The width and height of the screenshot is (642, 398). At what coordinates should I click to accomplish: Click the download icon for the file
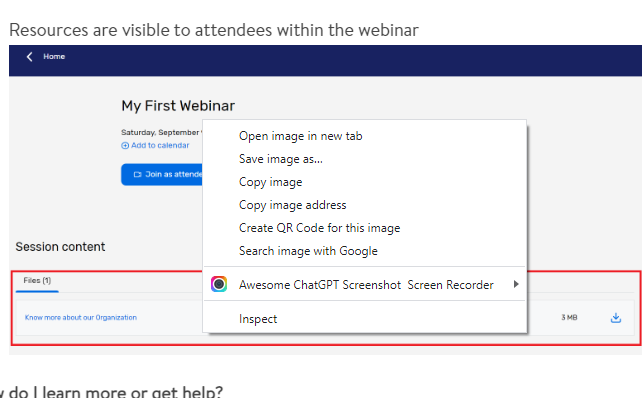(616, 318)
